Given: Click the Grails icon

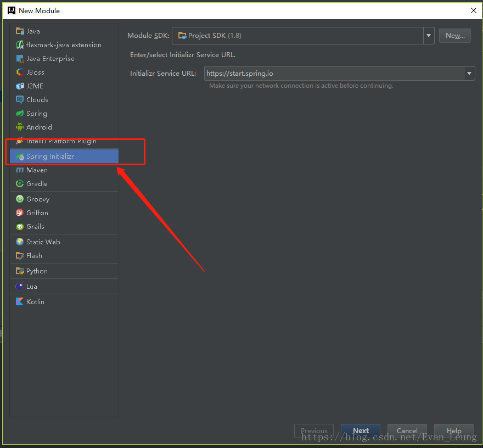Looking at the screenshot, I should click(20, 226).
